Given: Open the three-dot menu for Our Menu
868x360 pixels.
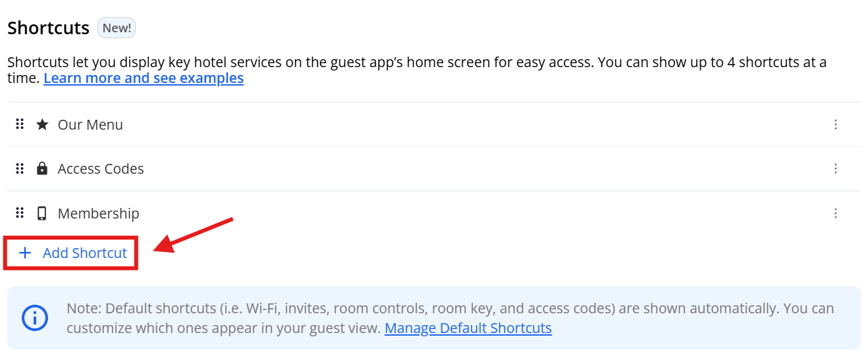Looking at the screenshot, I should click(x=836, y=124).
